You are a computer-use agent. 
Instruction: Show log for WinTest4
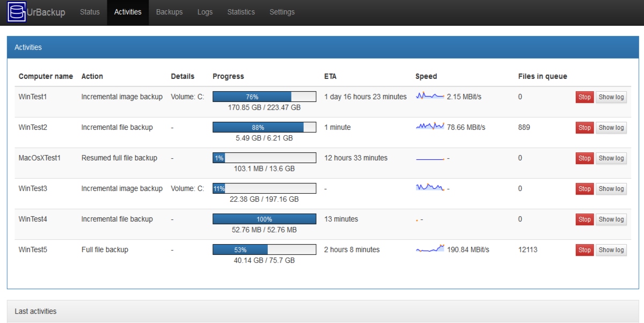point(611,219)
